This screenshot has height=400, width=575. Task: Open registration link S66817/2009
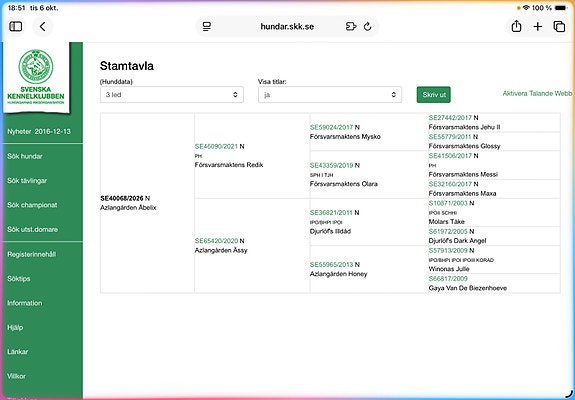[x=448, y=279]
